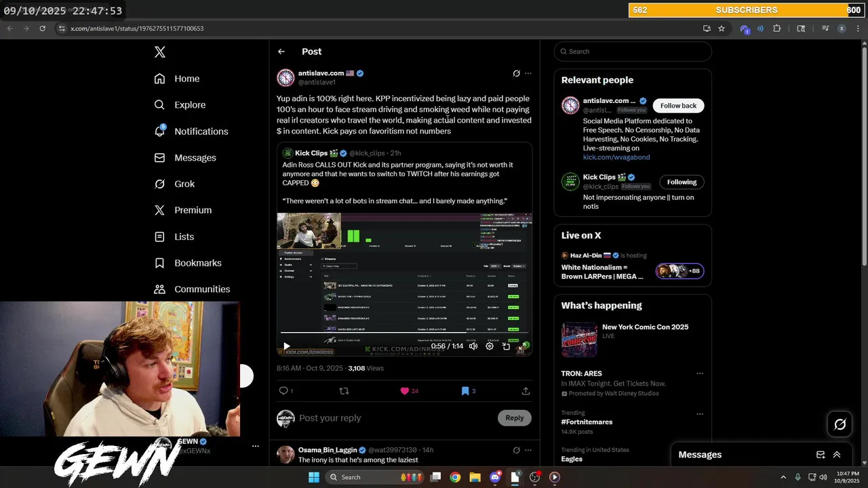This screenshot has height=488, width=868.
Task: Click the Bookmarks icon in the sidebar
Action: 159,263
